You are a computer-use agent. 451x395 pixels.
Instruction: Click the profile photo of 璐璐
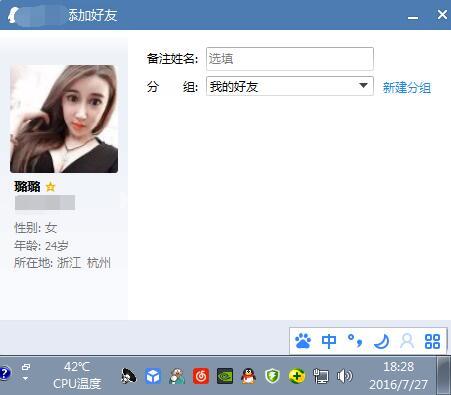click(x=64, y=119)
